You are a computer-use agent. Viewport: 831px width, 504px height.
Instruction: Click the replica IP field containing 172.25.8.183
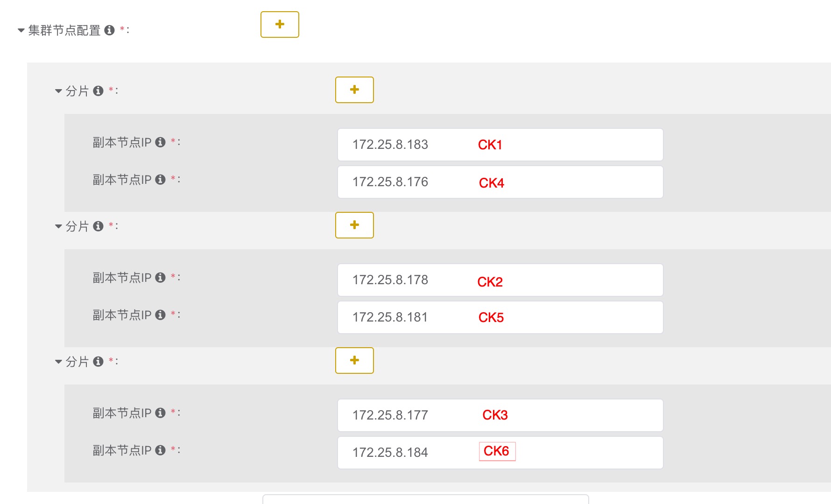tap(500, 145)
